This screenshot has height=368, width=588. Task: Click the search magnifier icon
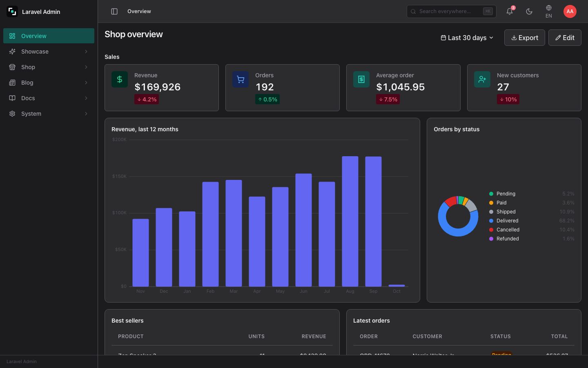click(413, 11)
